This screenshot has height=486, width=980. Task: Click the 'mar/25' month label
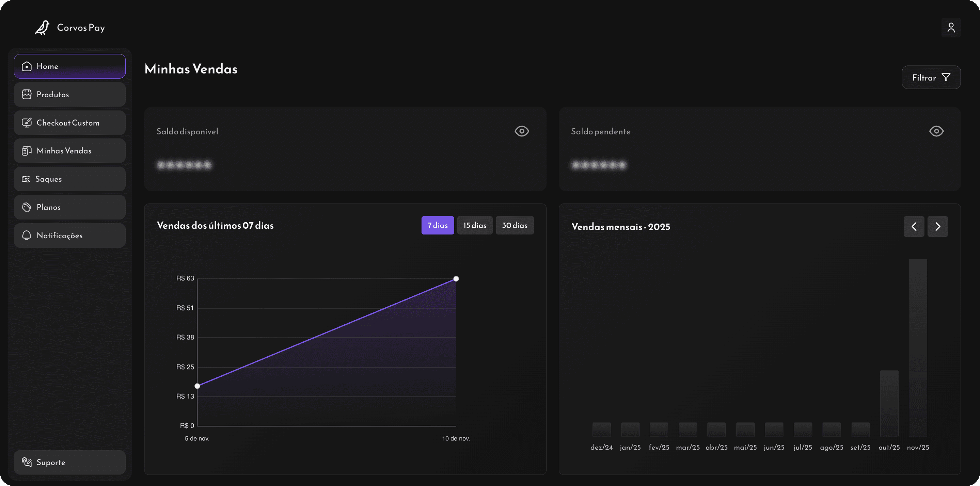pos(687,448)
